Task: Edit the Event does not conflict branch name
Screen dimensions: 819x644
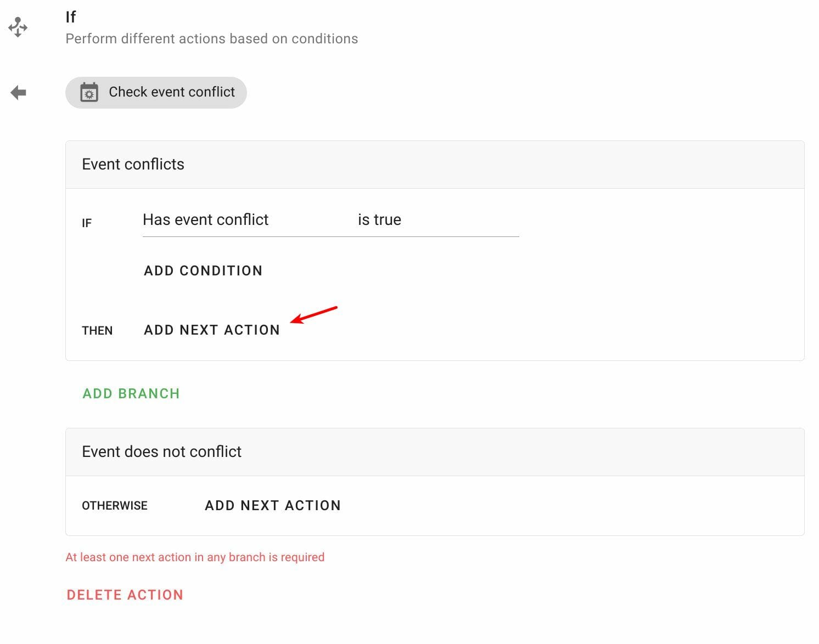Action: pyautogui.click(x=161, y=451)
